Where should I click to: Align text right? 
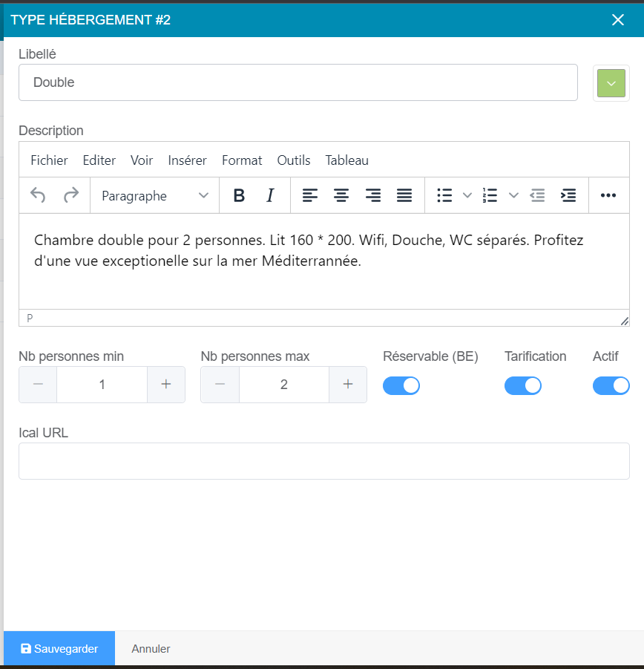click(373, 195)
